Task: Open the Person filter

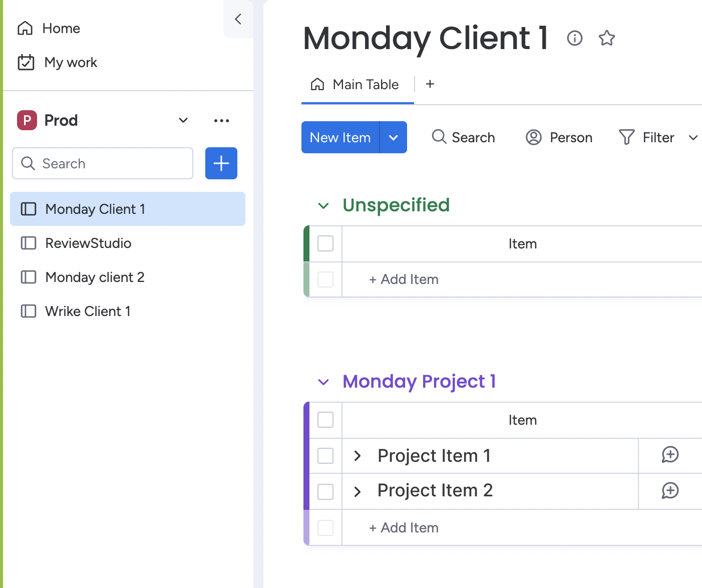Action: click(559, 137)
